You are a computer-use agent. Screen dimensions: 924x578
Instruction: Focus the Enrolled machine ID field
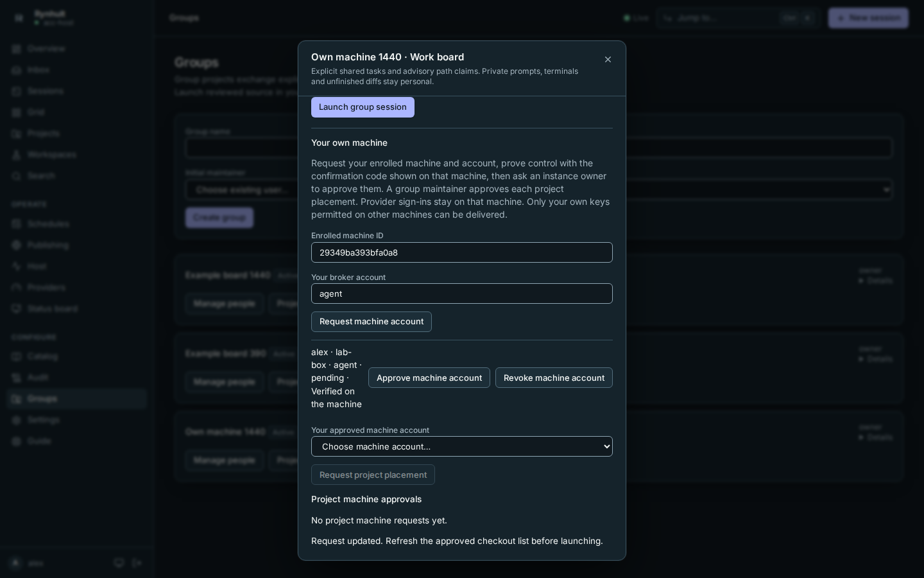(462, 252)
